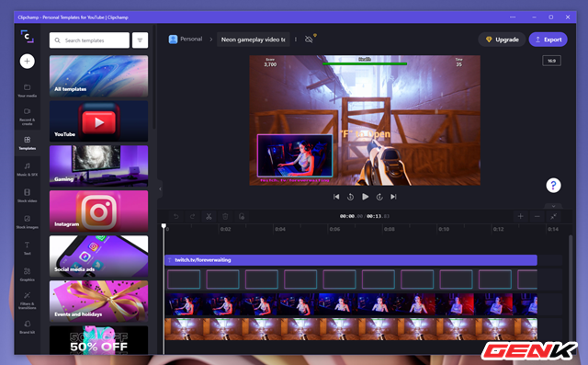Fit timeline to screen
The width and height of the screenshot is (588, 365).
(x=553, y=216)
